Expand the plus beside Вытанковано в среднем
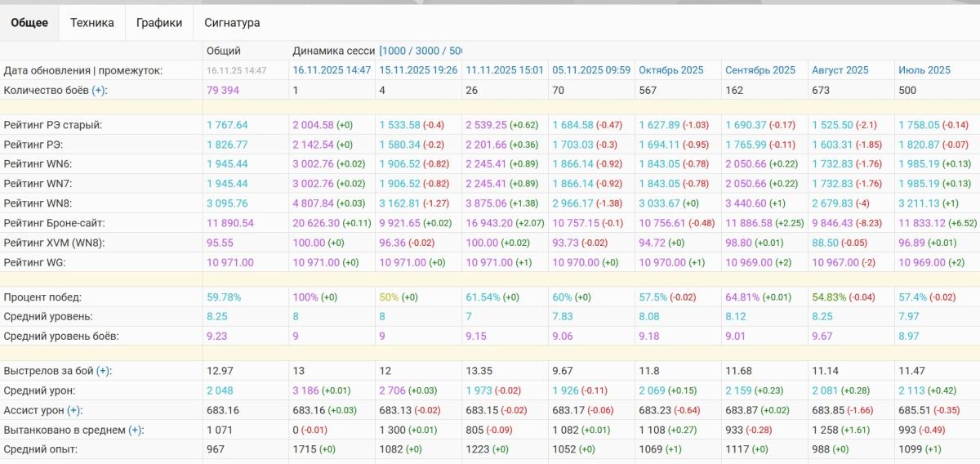 pos(136,430)
